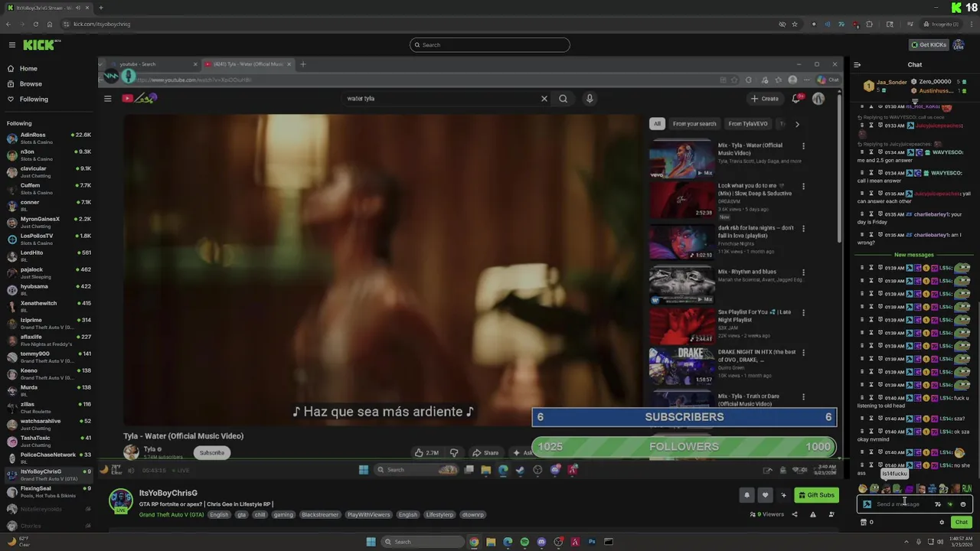Open PoliceChaseNetwork channel in Following list
The height and width of the screenshot is (551, 980).
[47, 458]
